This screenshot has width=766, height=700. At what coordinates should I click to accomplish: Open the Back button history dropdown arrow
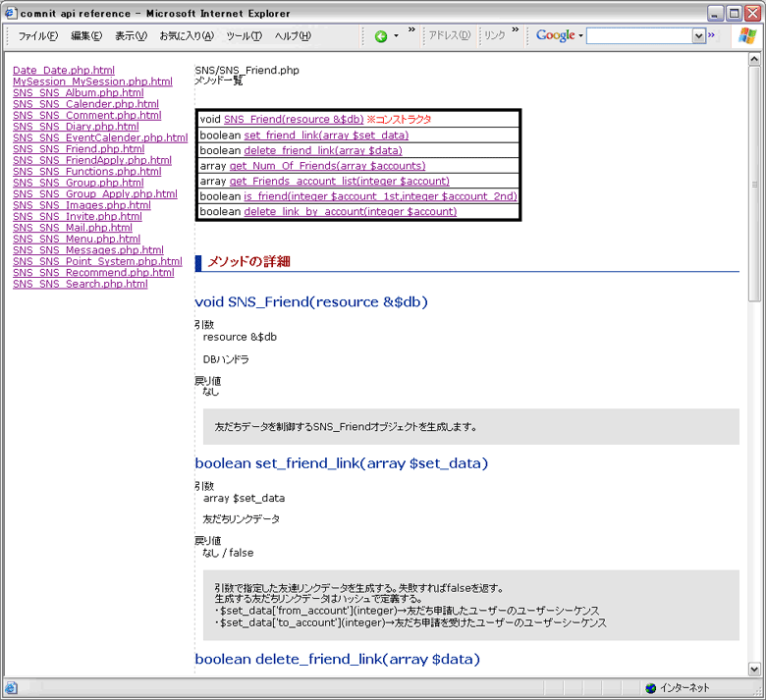[x=397, y=36]
